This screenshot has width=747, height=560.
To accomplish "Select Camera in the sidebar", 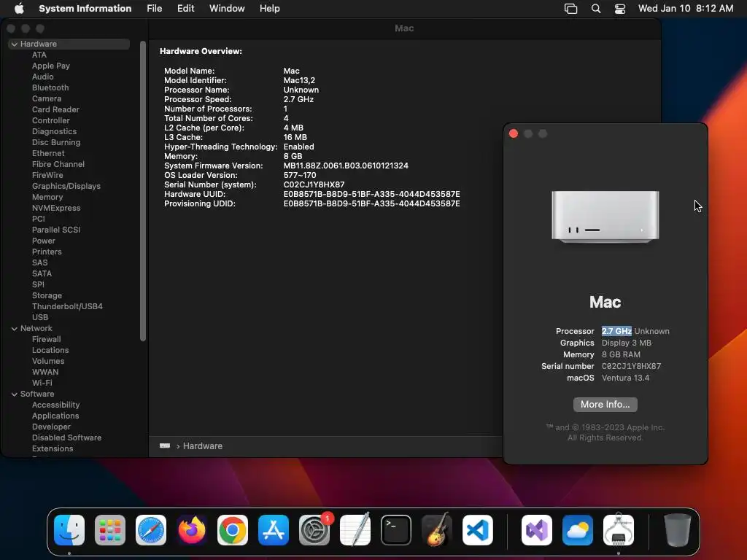I will click(x=46, y=98).
